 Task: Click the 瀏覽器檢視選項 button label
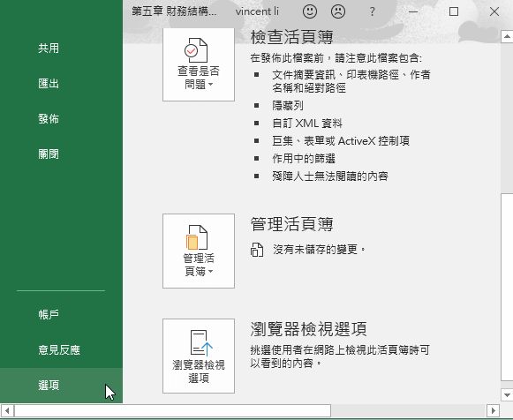pyautogui.click(x=199, y=371)
